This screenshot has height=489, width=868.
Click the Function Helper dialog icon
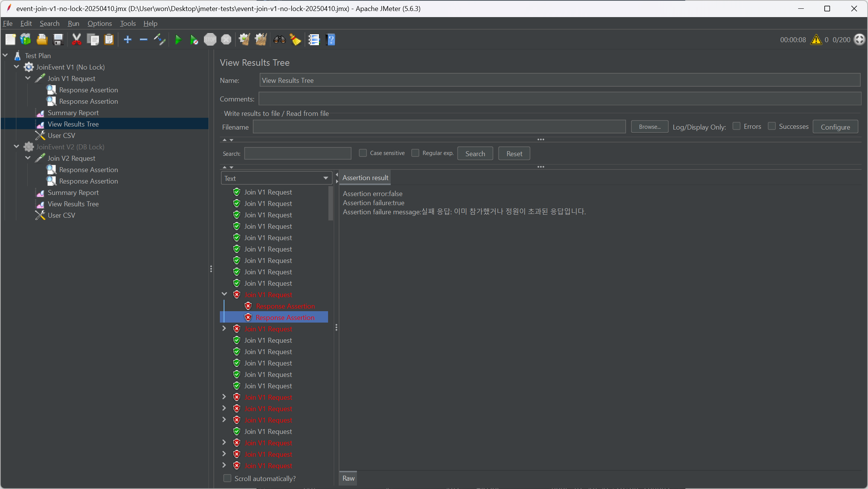pyautogui.click(x=314, y=40)
